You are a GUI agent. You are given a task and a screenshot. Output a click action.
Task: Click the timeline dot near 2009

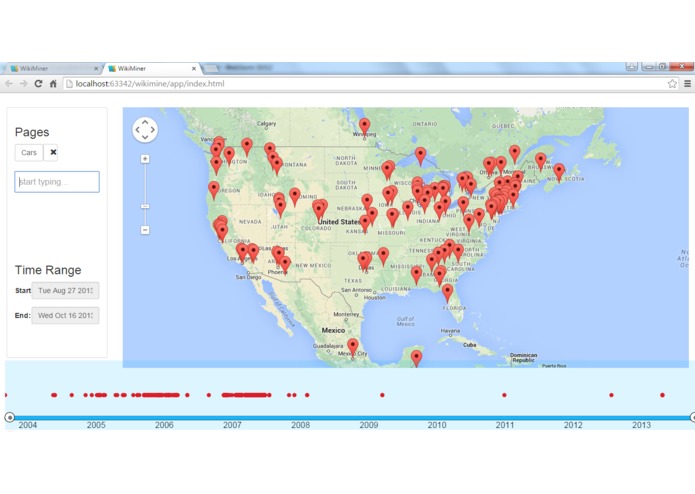coord(383,395)
